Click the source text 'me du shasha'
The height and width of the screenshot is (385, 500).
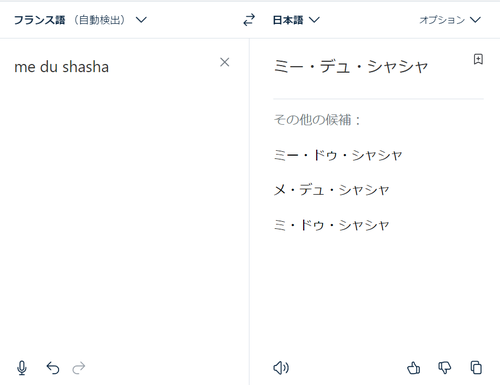click(x=61, y=67)
